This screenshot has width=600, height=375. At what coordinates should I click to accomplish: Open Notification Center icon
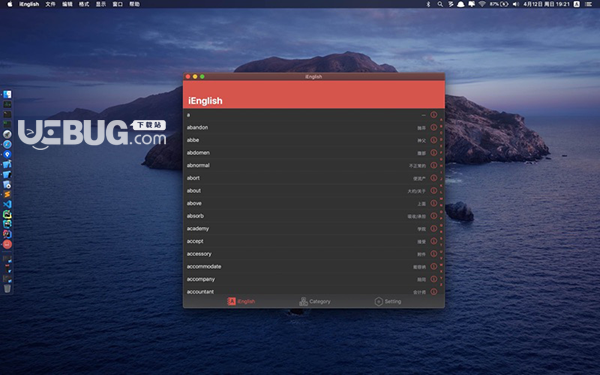589,4
